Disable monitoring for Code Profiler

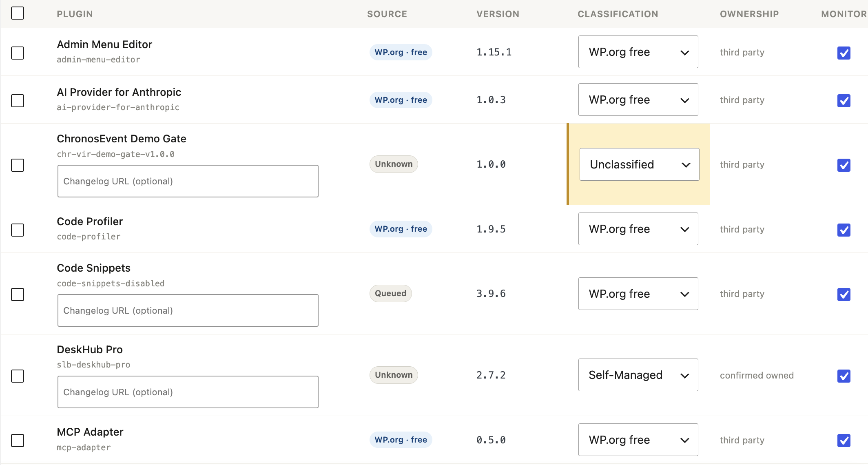tap(844, 230)
